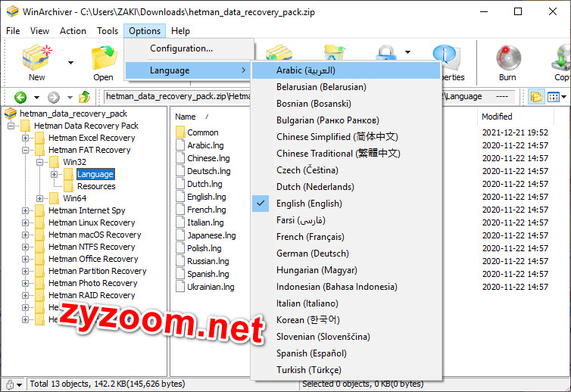Open the File menu
This screenshot has width=571, height=392.
point(13,31)
